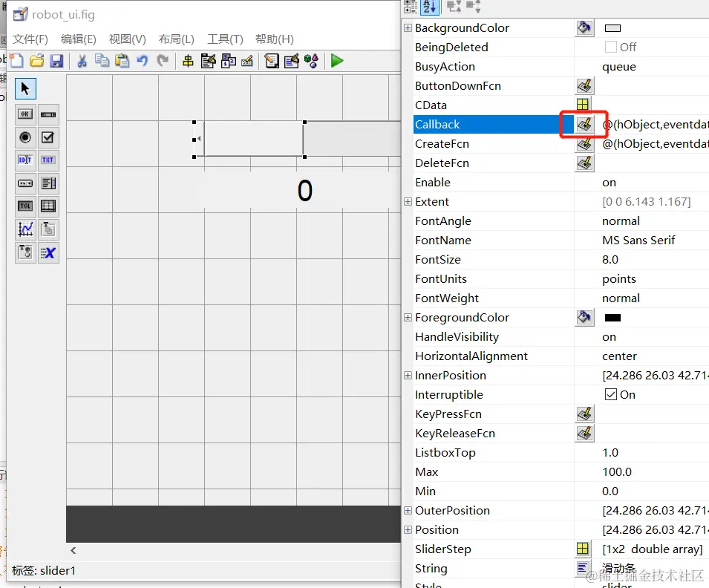
Task: Expand the BackgroundColor property
Action: tap(408, 28)
